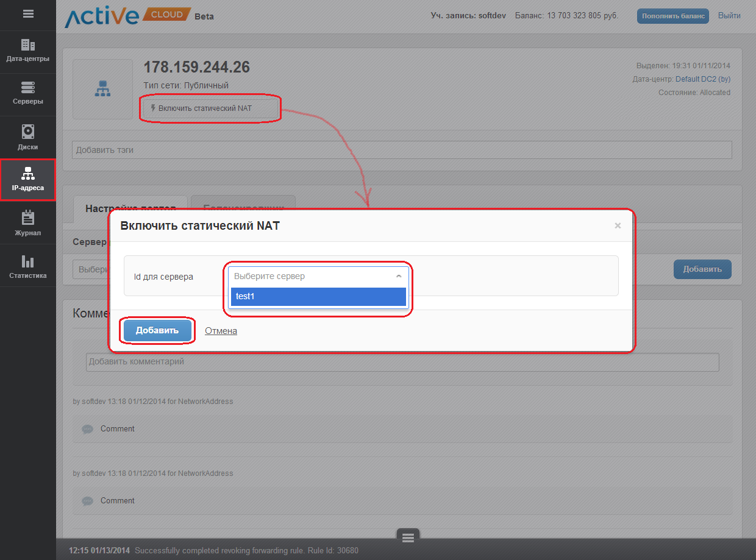This screenshot has height=560, width=756.
Task: Open Диски section in sidebar
Action: (28, 137)
